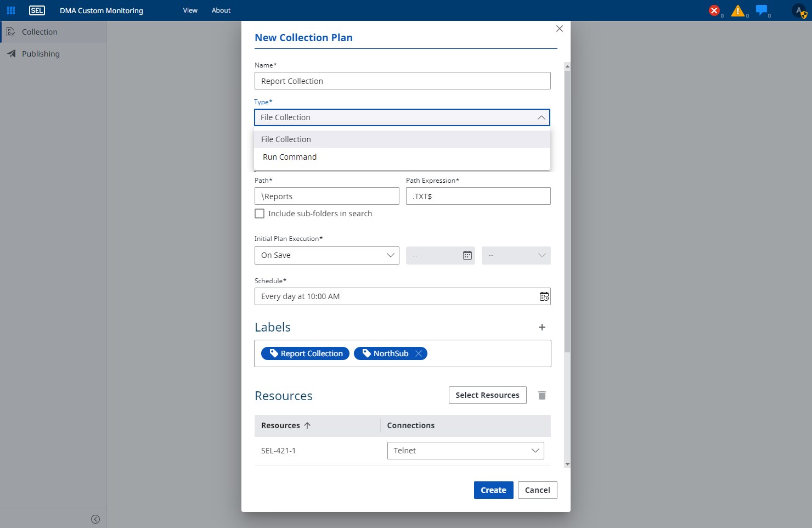Open the blue chat messages icon
This screenshot has height=528, width=812.
pyautogui.click(x=761, y=10)
